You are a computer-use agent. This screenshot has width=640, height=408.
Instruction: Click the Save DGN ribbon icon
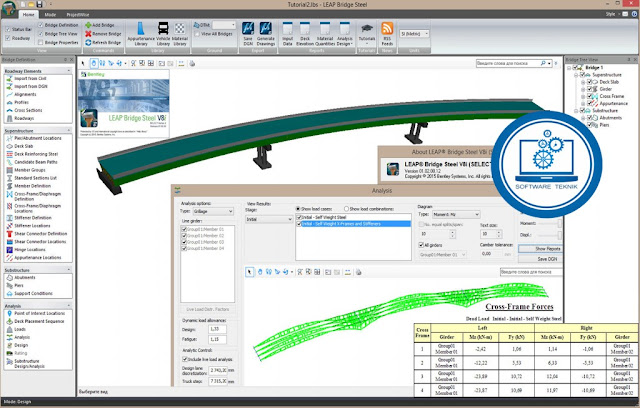248,33
